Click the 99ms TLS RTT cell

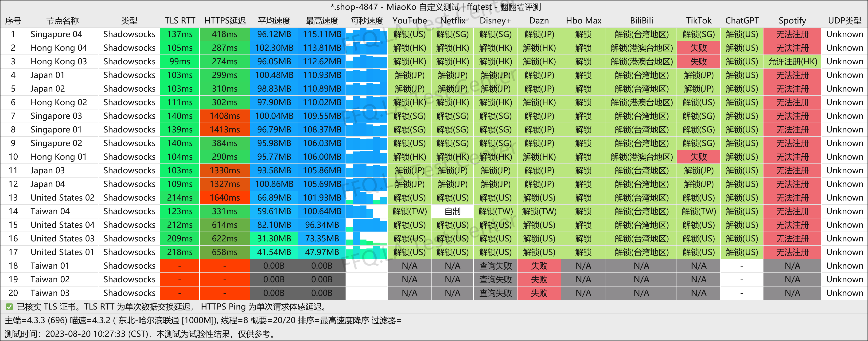coord(180,62)
